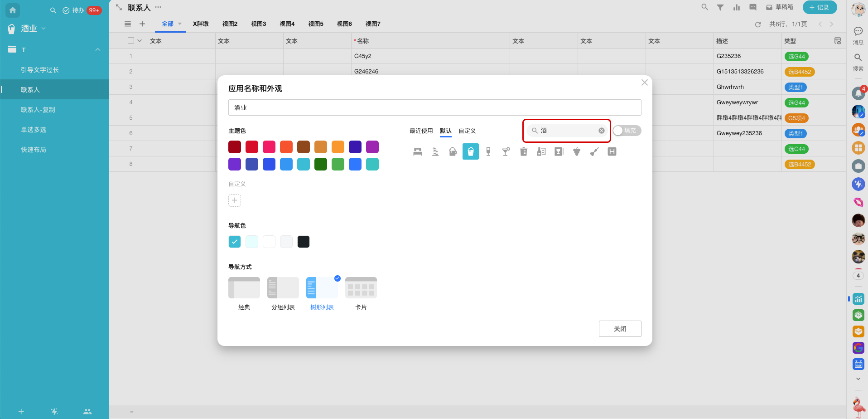The height and width of the screenshot is (419, 868).
Task: Click the 关闭 button
Action: click(x=620, y=329)
